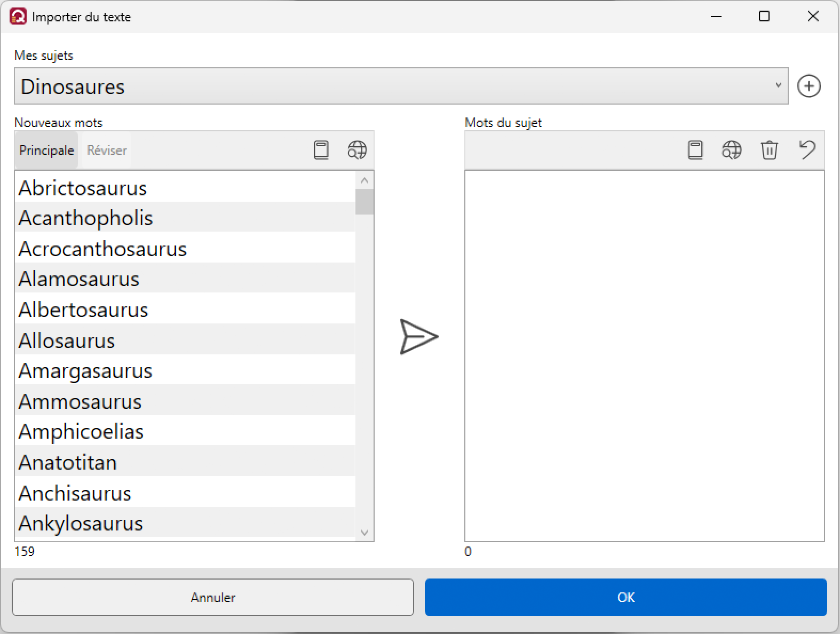Click web search globe in Mots du sujet toolbar

732,150
